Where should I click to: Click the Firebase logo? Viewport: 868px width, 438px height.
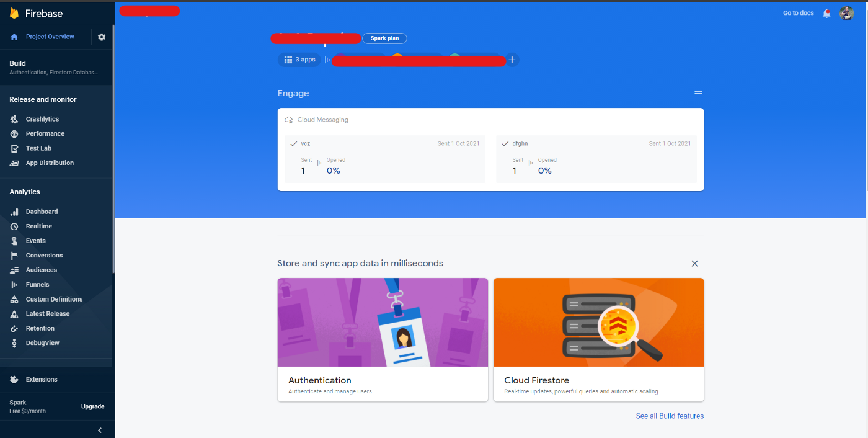(x=14, y=13)
